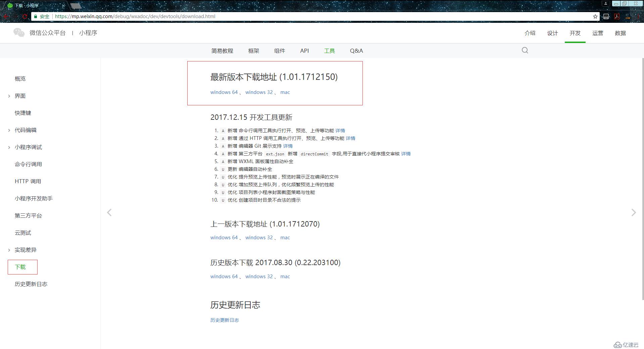Open 详情 link for HTTP 调用 item
644x349 pixels.
[350, 138]
